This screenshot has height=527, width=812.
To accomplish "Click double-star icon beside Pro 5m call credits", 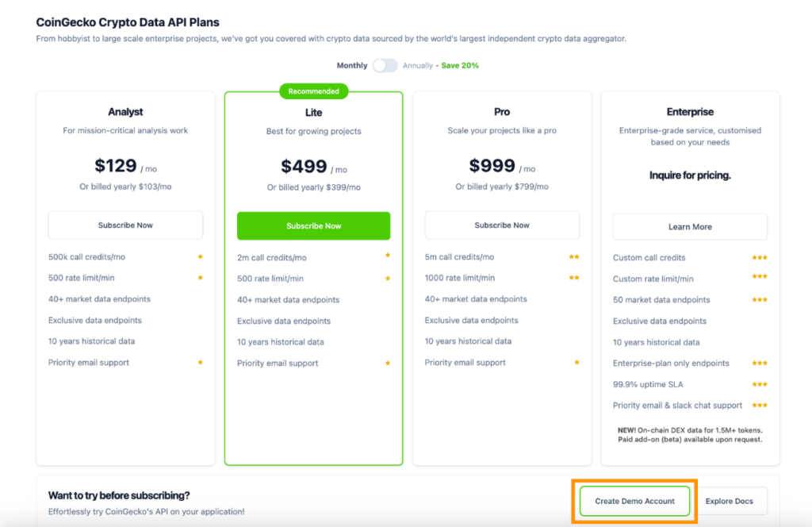I will (573, 257).
